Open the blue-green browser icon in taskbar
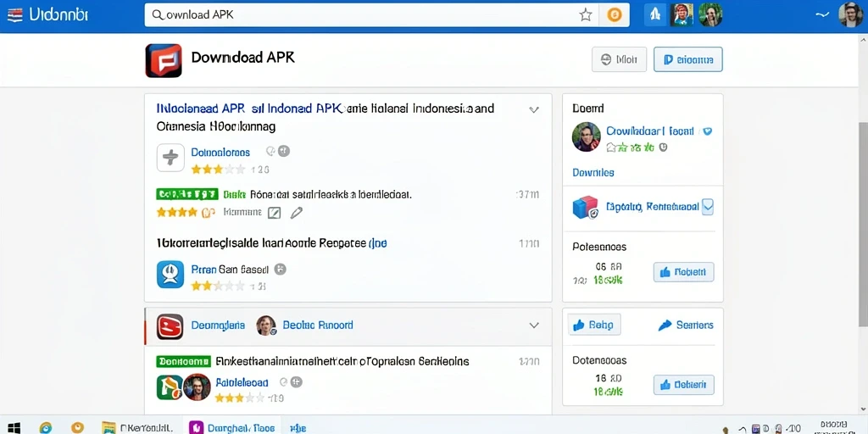 46,427
